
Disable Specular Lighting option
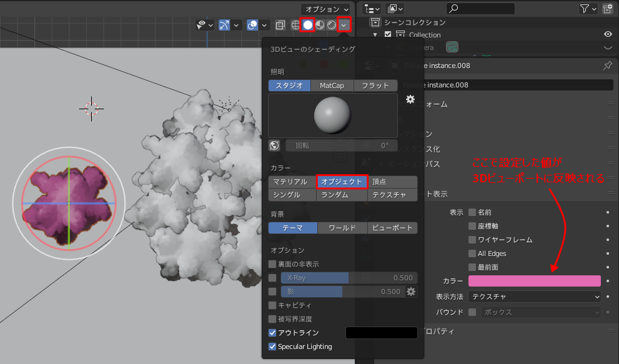[x=272, y=347]
